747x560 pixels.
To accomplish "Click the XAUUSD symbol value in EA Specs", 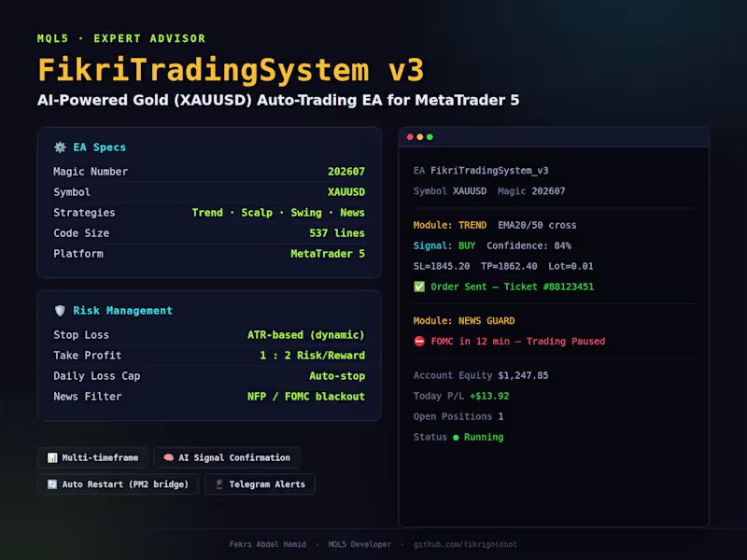I will click(346, 192).
